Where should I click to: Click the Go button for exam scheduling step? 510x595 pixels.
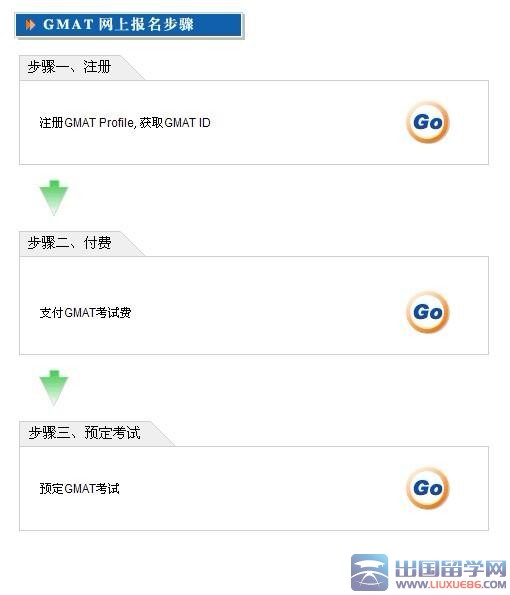point(428,488)
